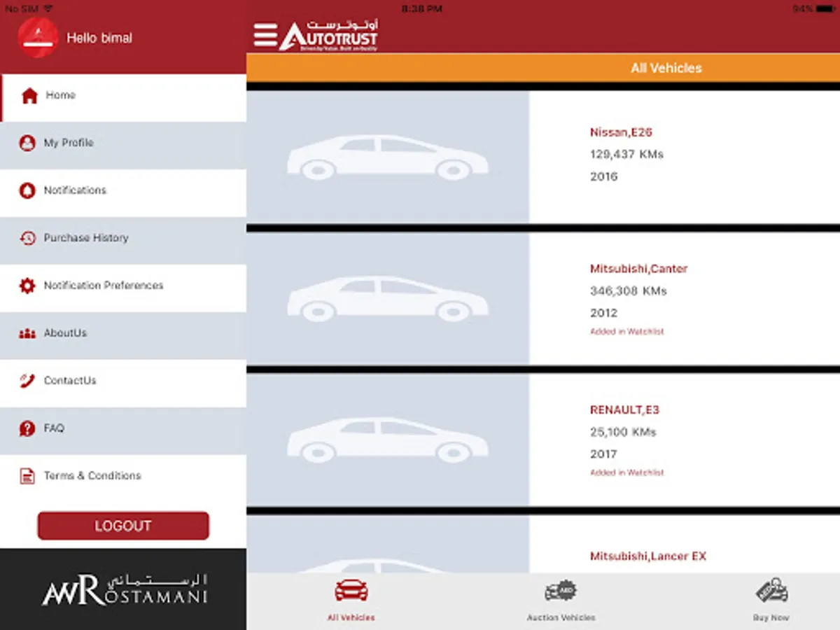Viewport: 840px width, 630px height.
Task: Click the My Profile person icon
Action: (x=27, y=143)
